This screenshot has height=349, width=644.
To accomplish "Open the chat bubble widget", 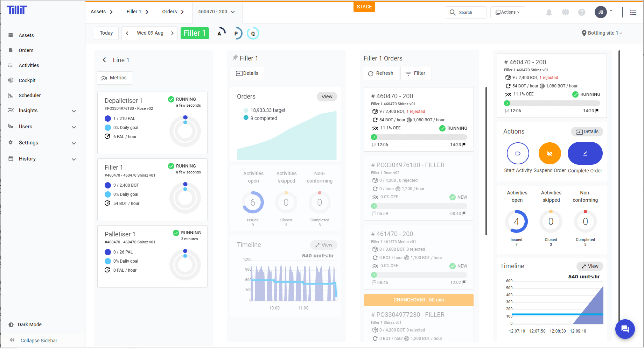I will click(625, 329).
